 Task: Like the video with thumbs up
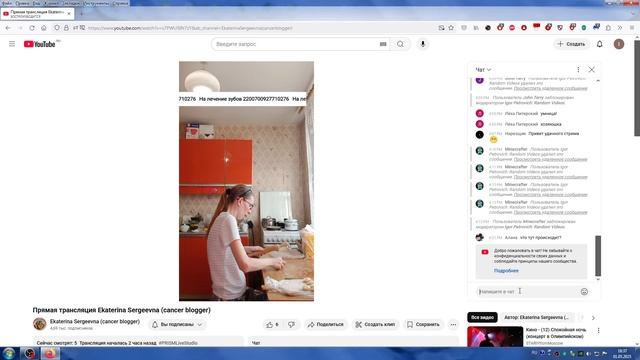pos(273,324)
